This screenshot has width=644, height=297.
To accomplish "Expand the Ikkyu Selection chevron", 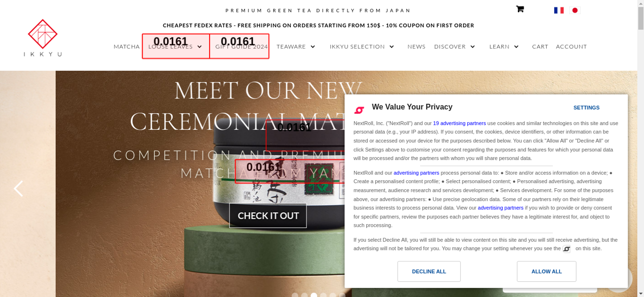I will pos(392,47).
